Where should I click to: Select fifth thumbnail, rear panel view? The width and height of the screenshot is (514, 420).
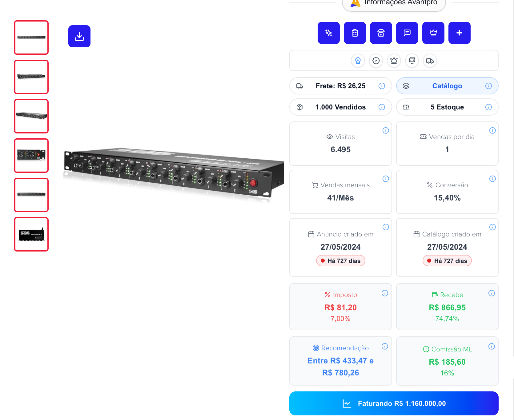(x=31, y=195)
